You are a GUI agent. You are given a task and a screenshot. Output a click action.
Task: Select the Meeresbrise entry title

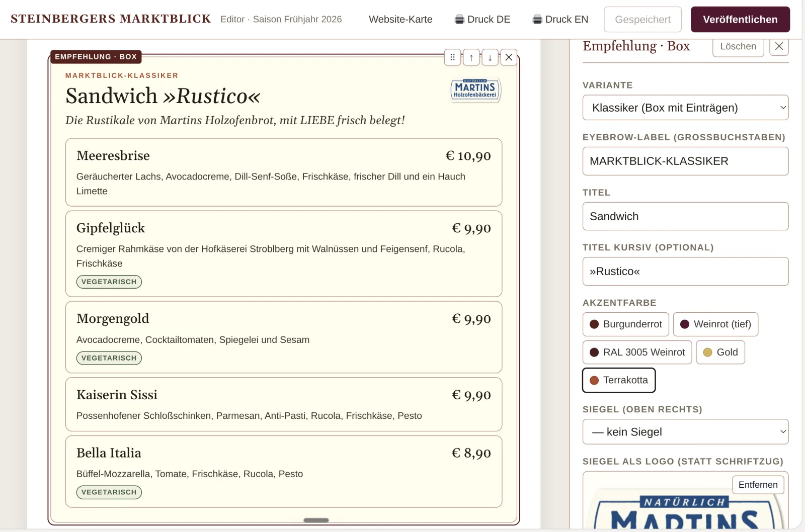click(x=113, y=156)
